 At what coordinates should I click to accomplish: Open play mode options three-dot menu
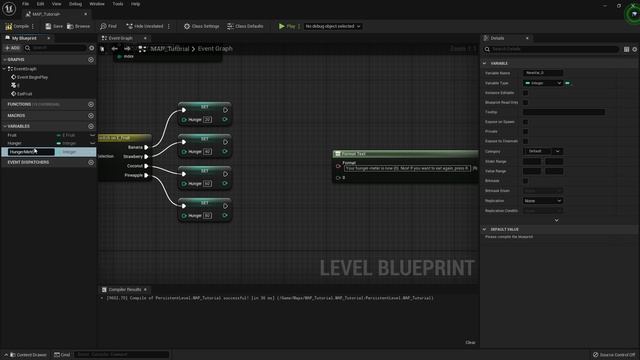(x=299, y=26)
